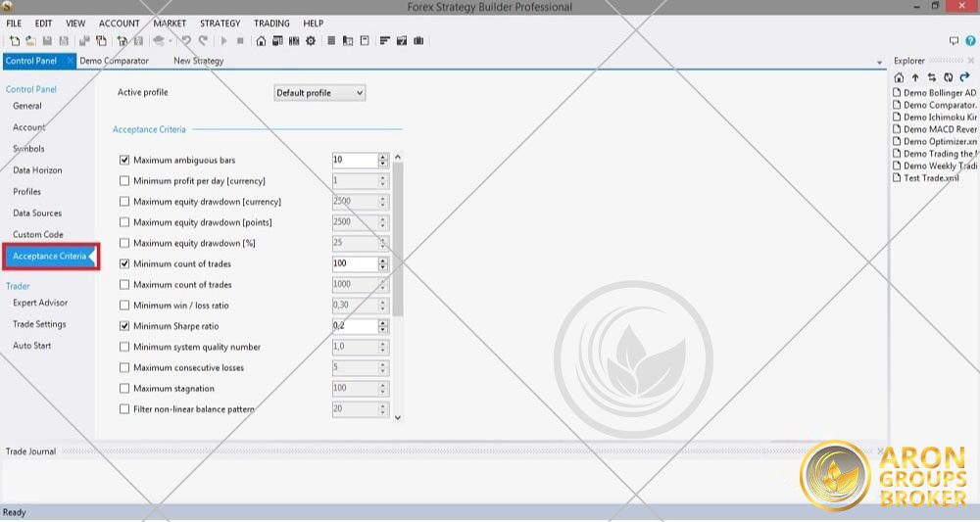The image size is (980, 522).
Task: Click the toolbar icon right of the Home icon
Action: coord(277,41)
